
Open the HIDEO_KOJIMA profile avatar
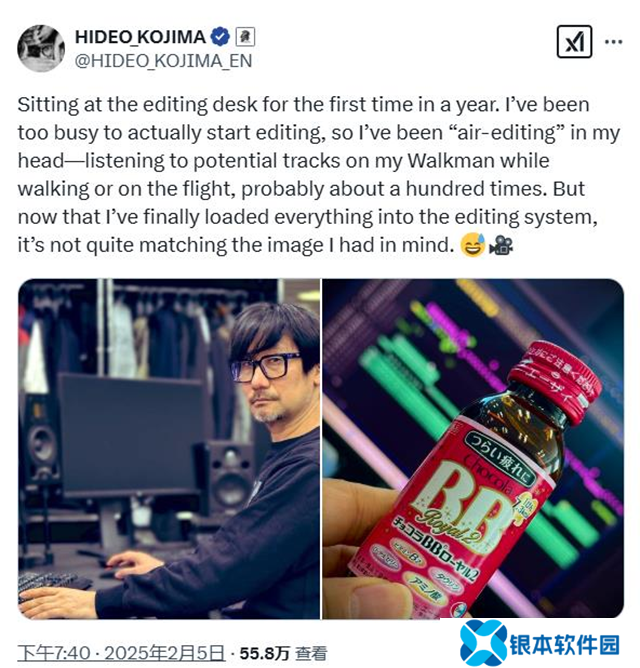coord(41,48)
